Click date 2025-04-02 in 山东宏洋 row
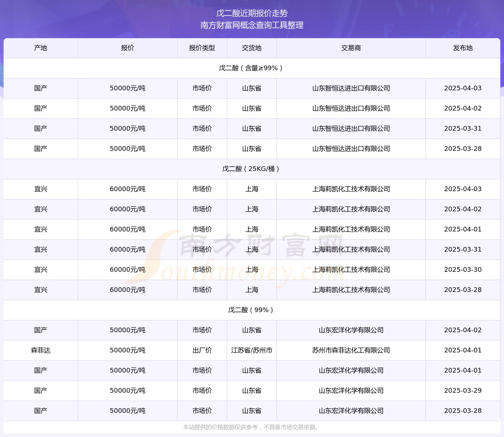 pos(463,330)
